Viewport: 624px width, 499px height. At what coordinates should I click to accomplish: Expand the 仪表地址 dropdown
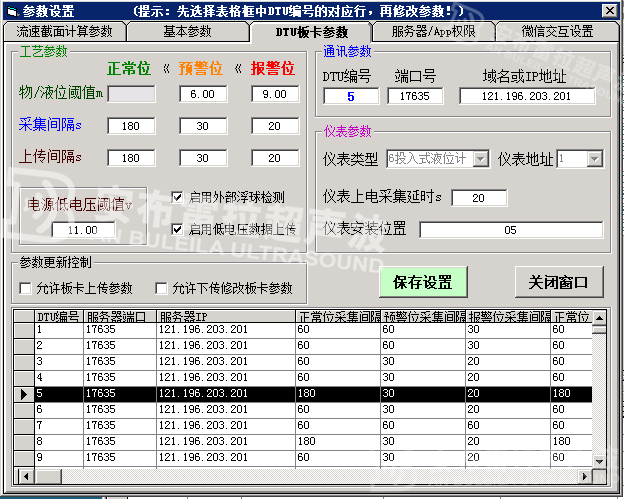tap(594, 159)
